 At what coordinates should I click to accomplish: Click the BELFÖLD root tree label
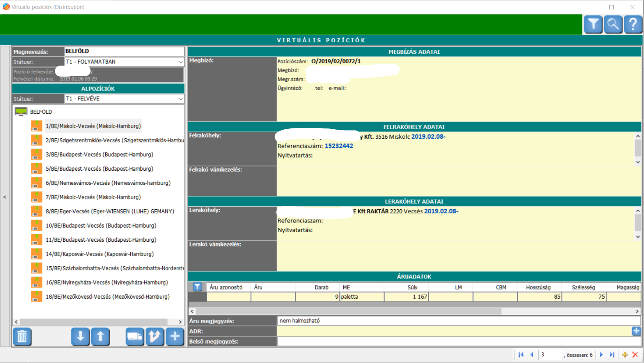click(41, 112)
